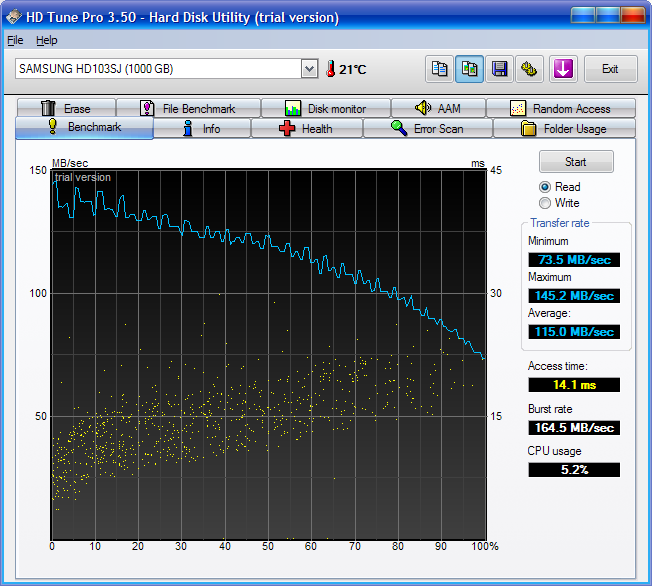The image size is (652, 586).
Task: Expand the SAMSUNG HD103SJ drive dropdown
Action: coord(309,69)
